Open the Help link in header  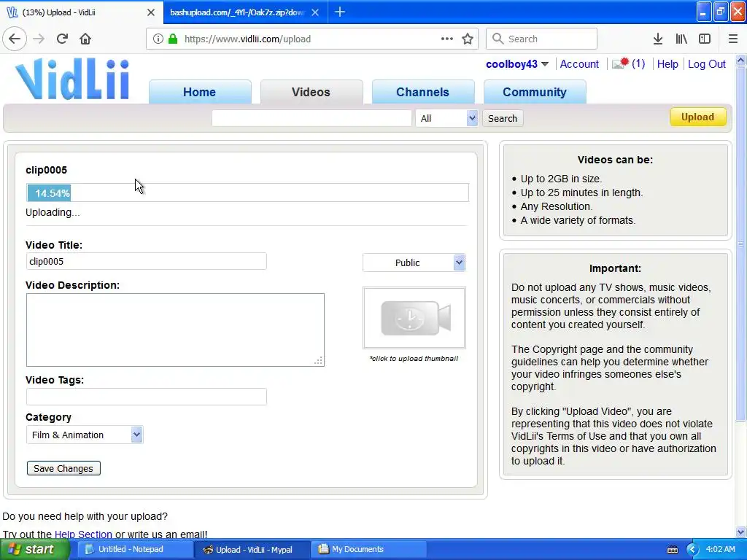(x=667, y=64)
